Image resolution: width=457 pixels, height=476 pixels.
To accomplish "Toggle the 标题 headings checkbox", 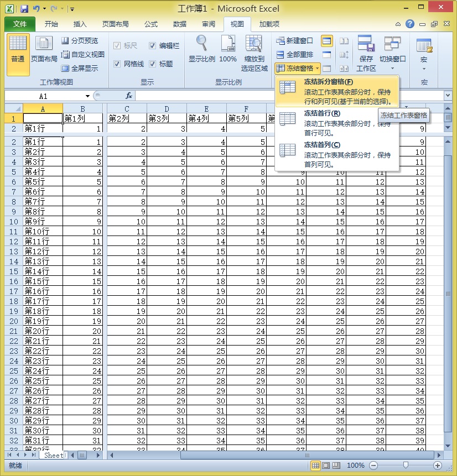I will pyautogui.click(x=154, y=64).
